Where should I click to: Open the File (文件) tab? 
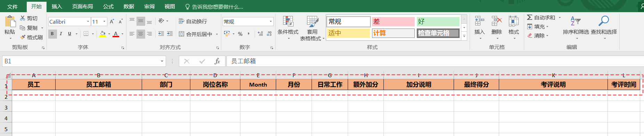pos(13,7)
